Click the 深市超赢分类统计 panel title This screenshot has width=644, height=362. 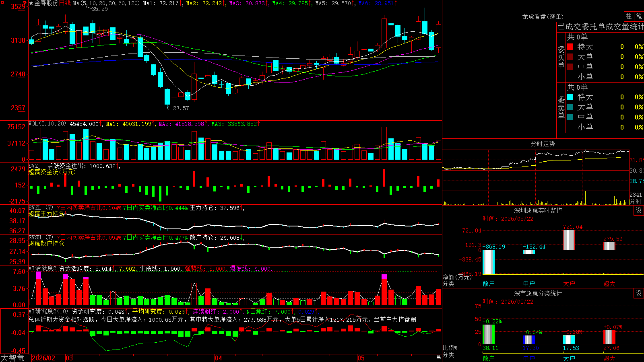click(538, 293)
